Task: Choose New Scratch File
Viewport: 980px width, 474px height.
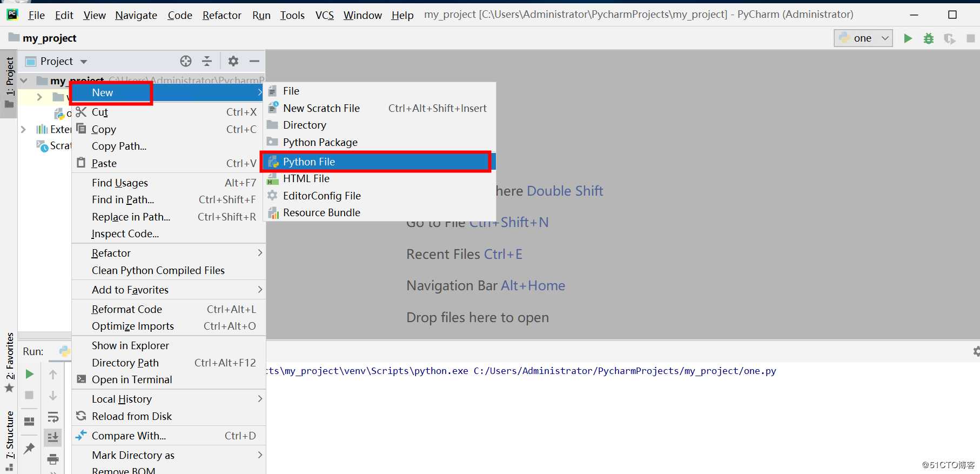Action: click(x=379, y=108)
